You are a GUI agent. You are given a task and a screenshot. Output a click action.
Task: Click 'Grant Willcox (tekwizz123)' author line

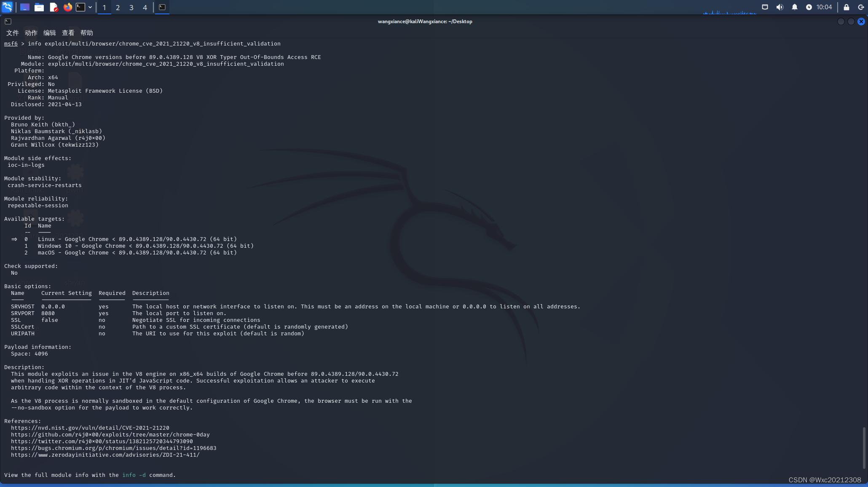pyautogui.click(x=55, y=145)
